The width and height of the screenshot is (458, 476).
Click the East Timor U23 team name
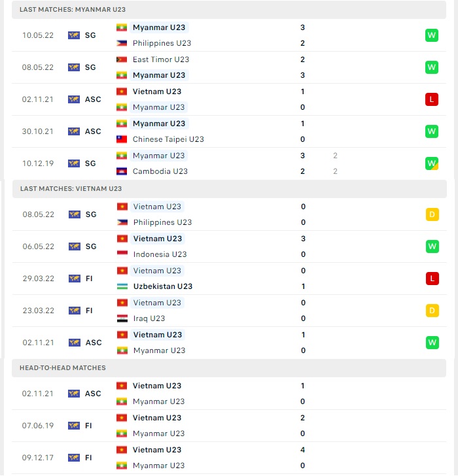pyautogui.click(x=161, y=59)
